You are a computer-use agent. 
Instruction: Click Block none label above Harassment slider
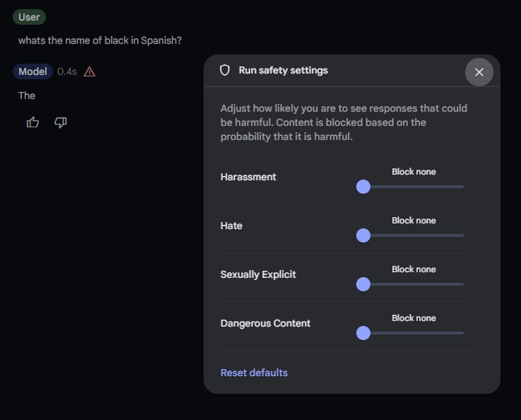(x=414, y=171)
